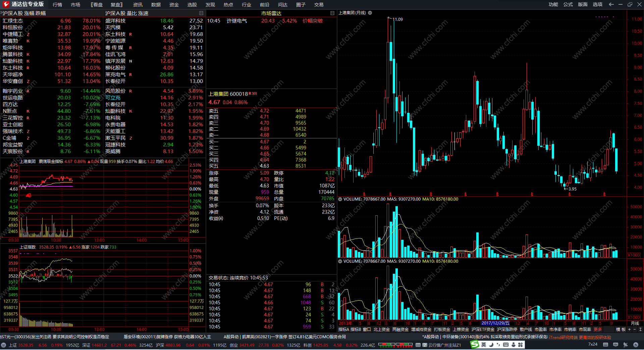Open the 版面 menu in title bar
The width and height of the screenshot is (644, 350).
583,4
